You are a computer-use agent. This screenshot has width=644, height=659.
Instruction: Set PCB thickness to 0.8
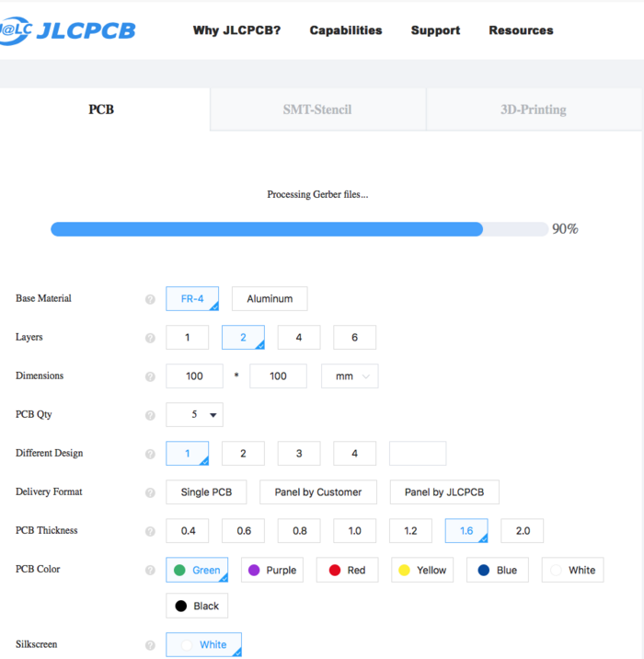click(x=299, y=530)
